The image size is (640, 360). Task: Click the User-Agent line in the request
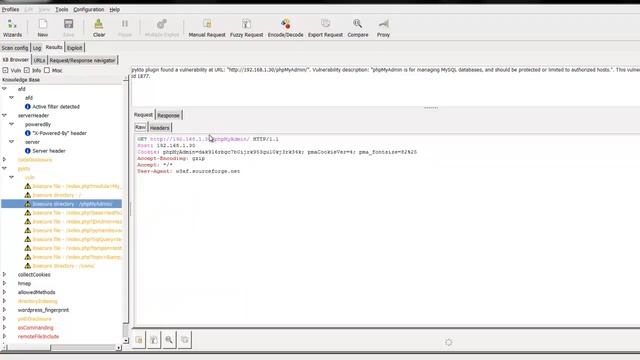[x=189, y=171]
